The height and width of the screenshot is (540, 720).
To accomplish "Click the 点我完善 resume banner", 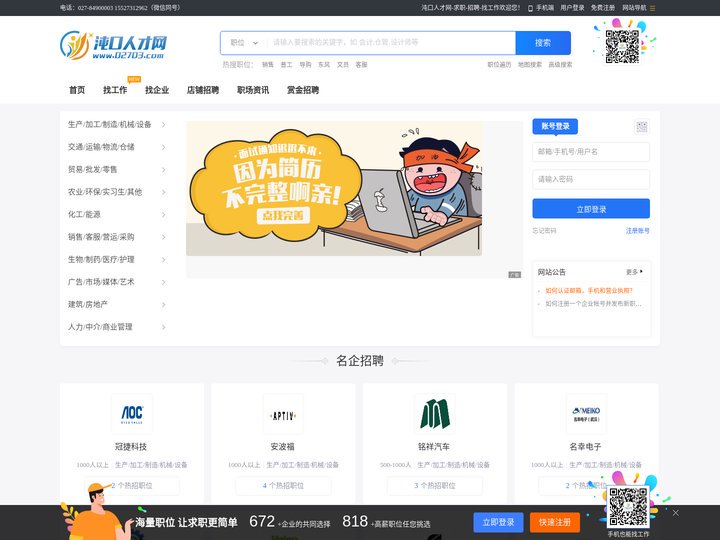I will pos(334,188).
